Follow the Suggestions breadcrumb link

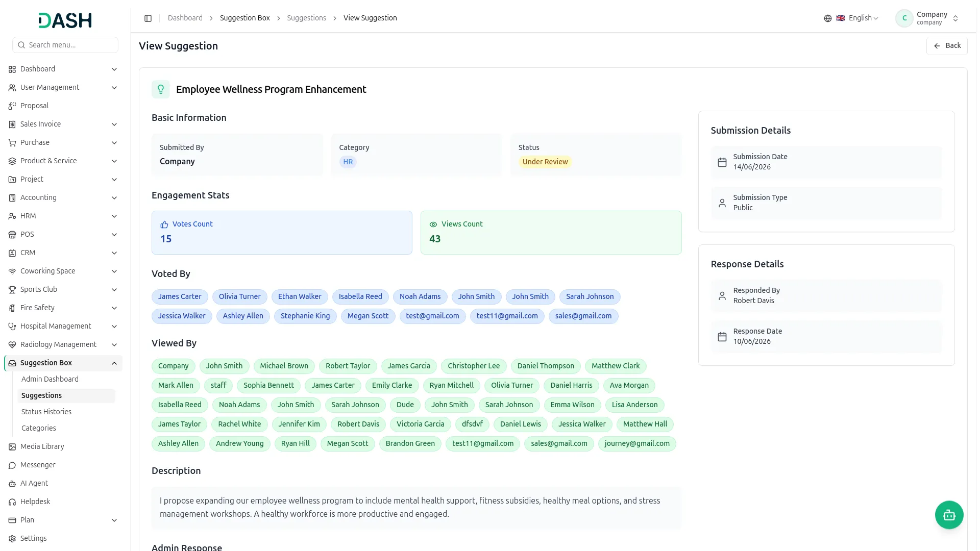coord(306,18)
